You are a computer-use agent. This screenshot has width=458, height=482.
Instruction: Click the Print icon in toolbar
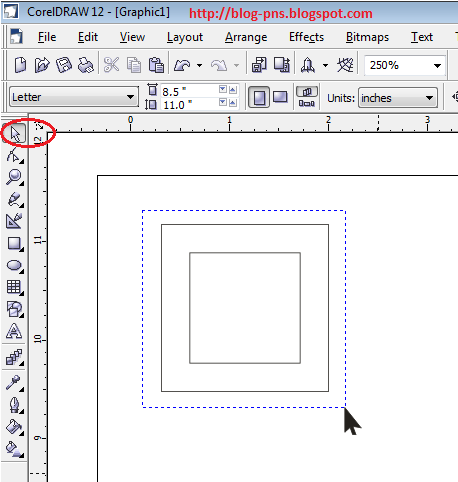coord(86,65)
